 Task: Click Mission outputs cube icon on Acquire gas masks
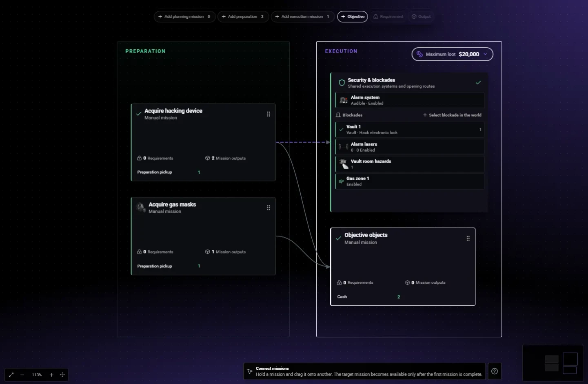207,252
